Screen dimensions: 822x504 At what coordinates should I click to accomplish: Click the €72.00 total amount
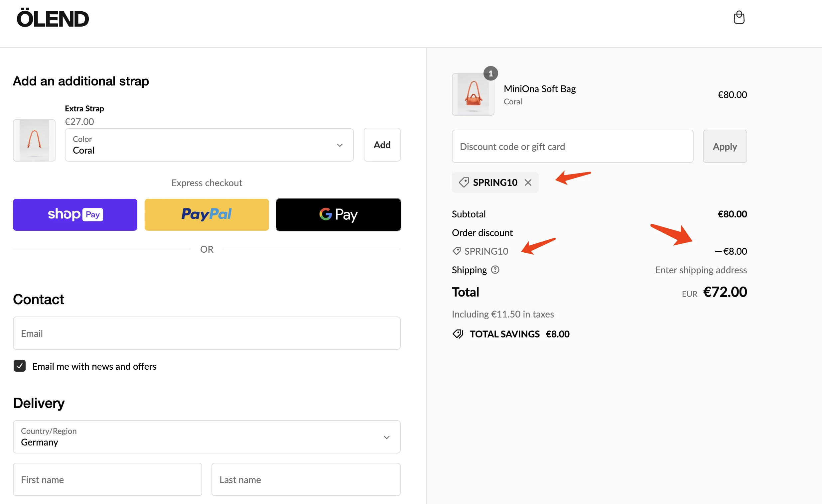click(x=725, y=292)
